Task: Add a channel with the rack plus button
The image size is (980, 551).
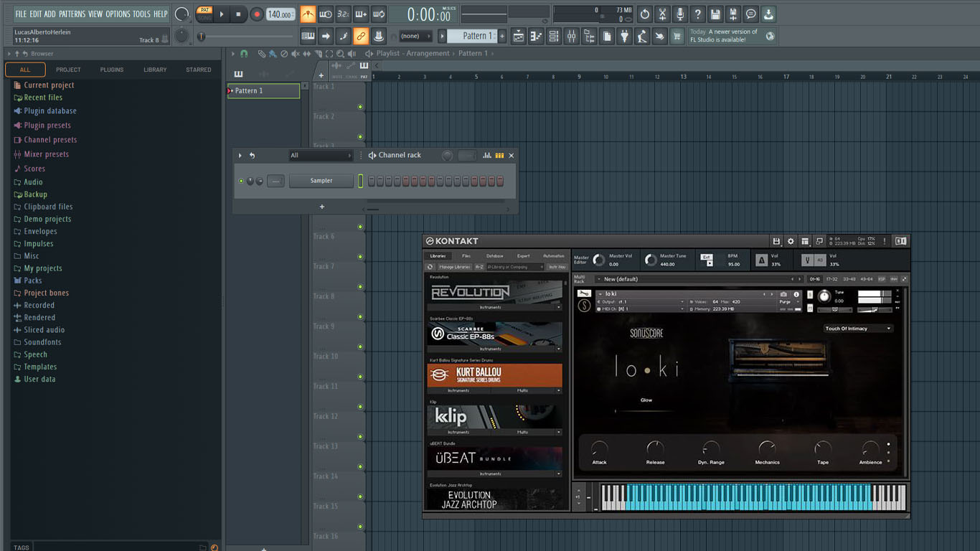Action: click(x=321, y=207)
